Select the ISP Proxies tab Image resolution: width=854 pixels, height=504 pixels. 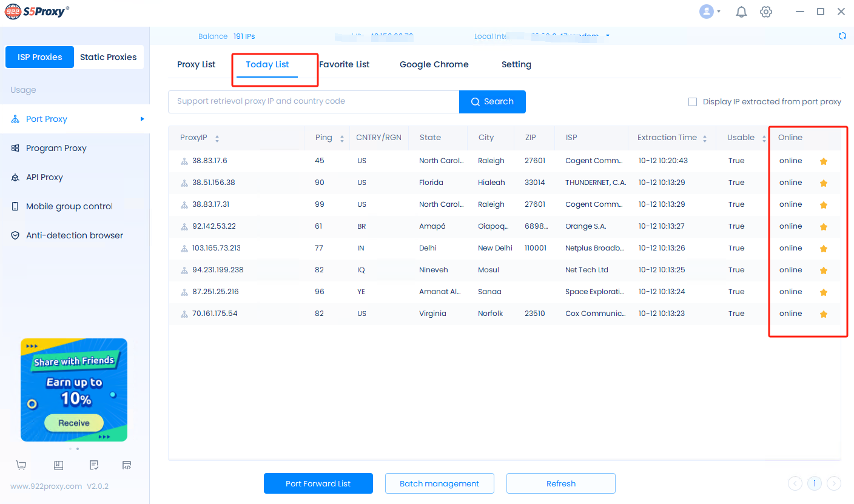(39, 57)
